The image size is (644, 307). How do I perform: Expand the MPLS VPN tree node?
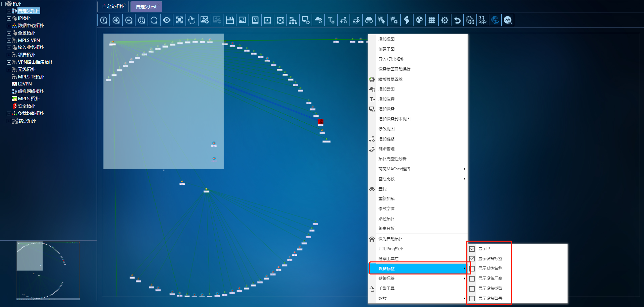click(x=9, y=41)
